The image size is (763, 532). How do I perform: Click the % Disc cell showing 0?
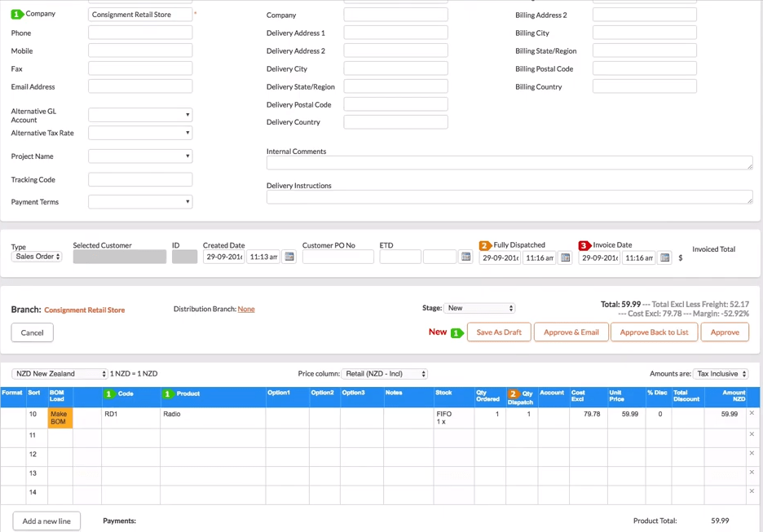(659, 418)
